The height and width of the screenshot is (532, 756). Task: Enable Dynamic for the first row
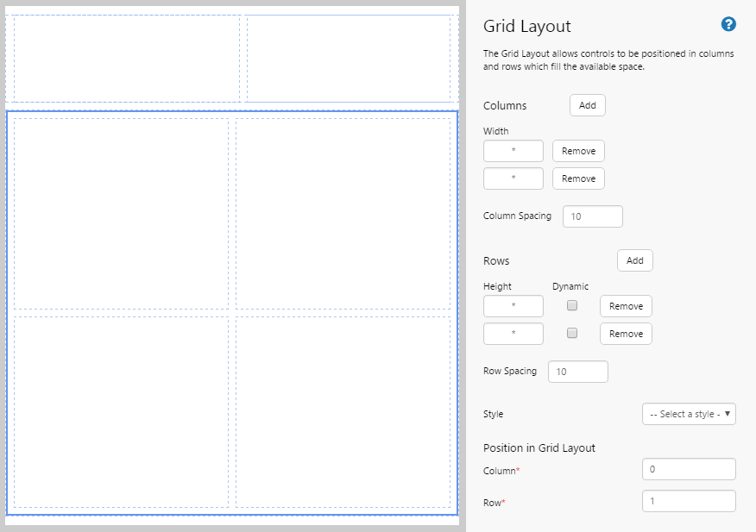coord(572,306)
